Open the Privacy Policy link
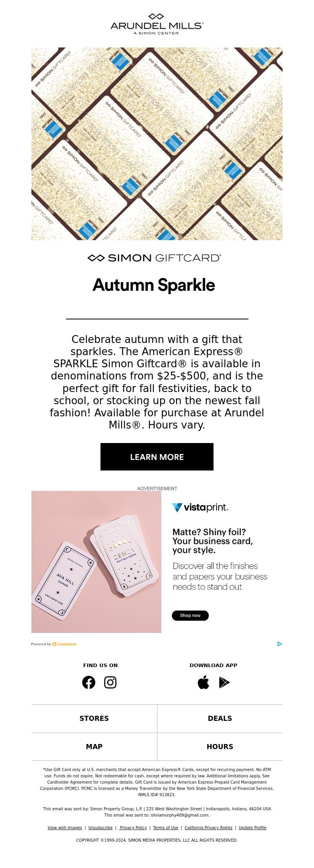The height and width of the screenshot is (868, 314). (x=133, y=828)
